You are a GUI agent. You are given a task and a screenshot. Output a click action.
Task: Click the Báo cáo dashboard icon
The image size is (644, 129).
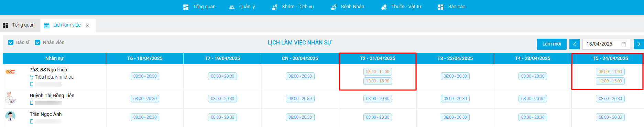point(440,7)
